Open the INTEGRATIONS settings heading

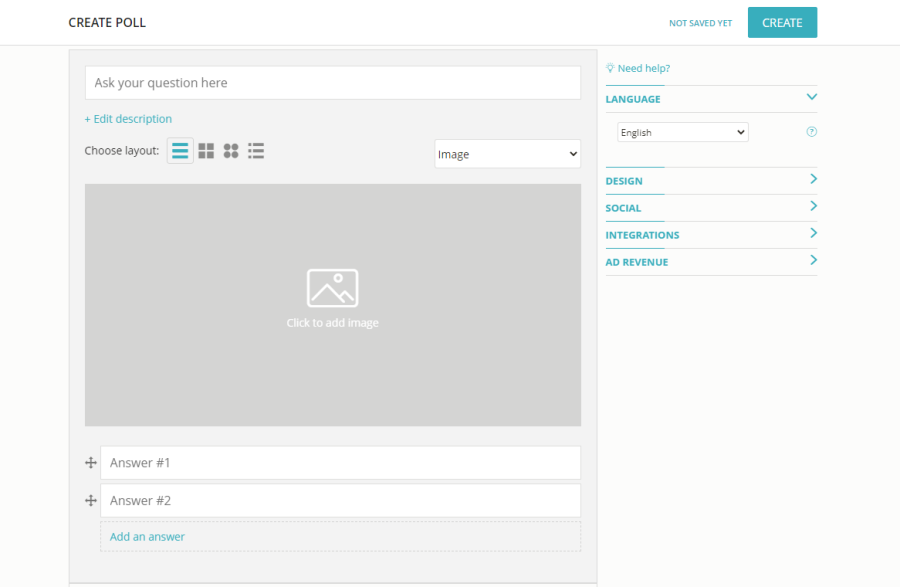[642, 235]
